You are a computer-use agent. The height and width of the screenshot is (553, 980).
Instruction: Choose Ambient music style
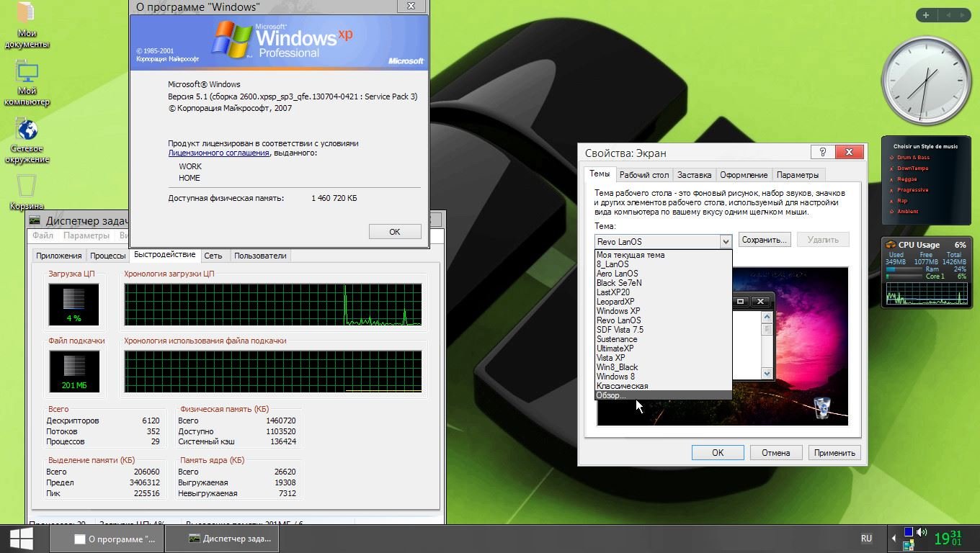pos(907,211)
